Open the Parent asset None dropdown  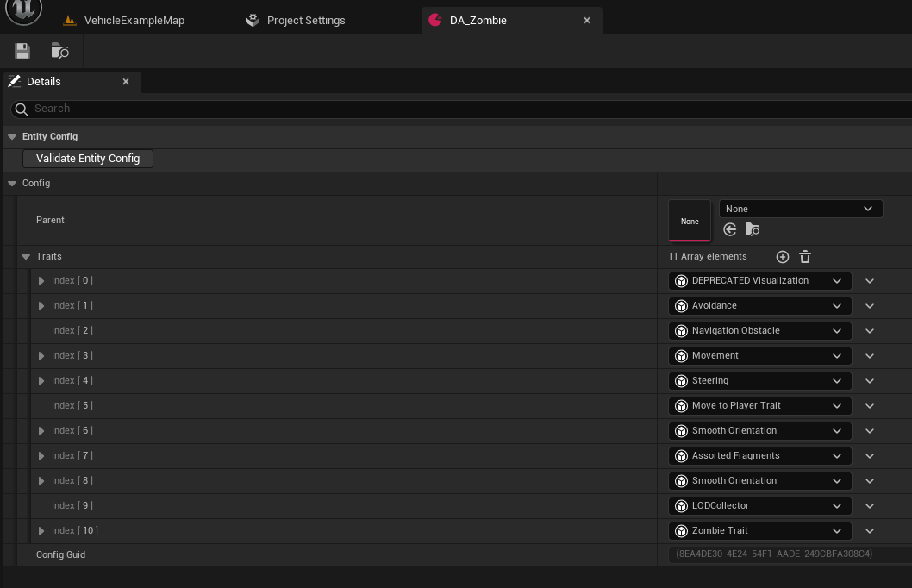coord(800,209)
